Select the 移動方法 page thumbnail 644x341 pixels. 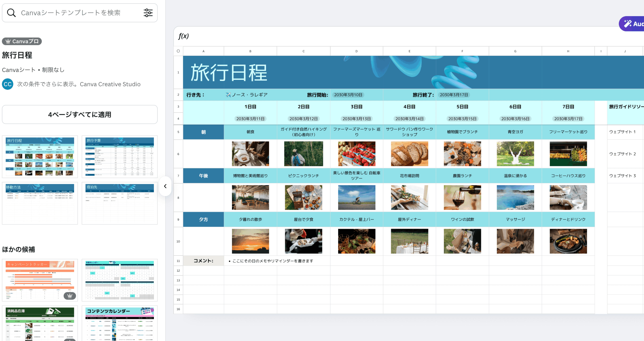pos(40,203)
